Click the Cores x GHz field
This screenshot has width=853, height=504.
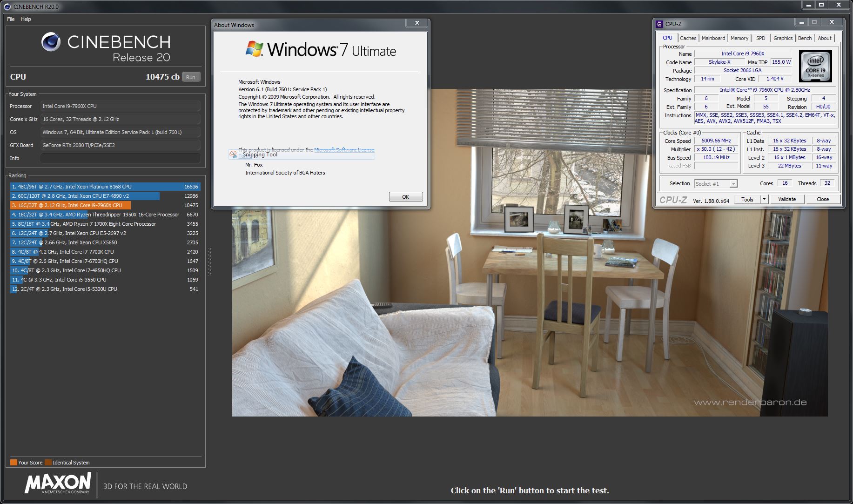pyautogui.click(x=120, y=119)
